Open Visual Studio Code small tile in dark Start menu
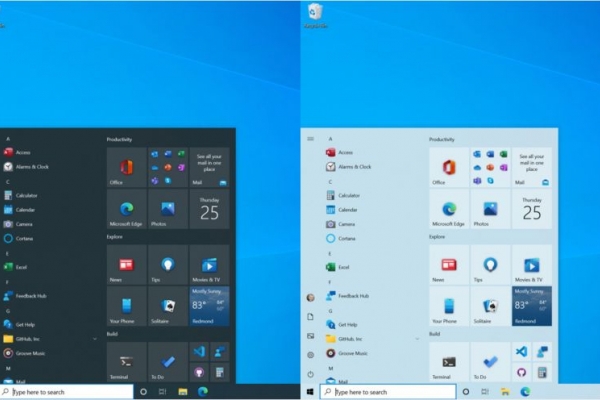The width and height of the screenshot is (600, 400). pos(199,351)
